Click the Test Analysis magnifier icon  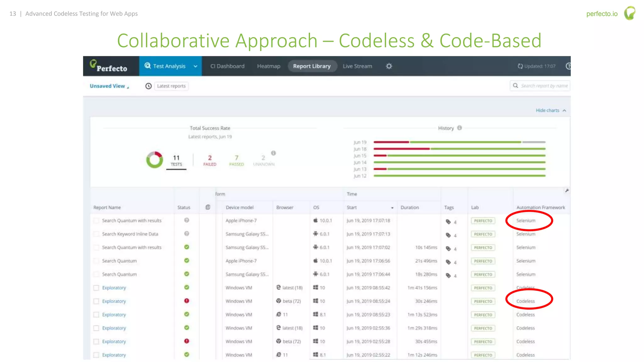point(147,65)
